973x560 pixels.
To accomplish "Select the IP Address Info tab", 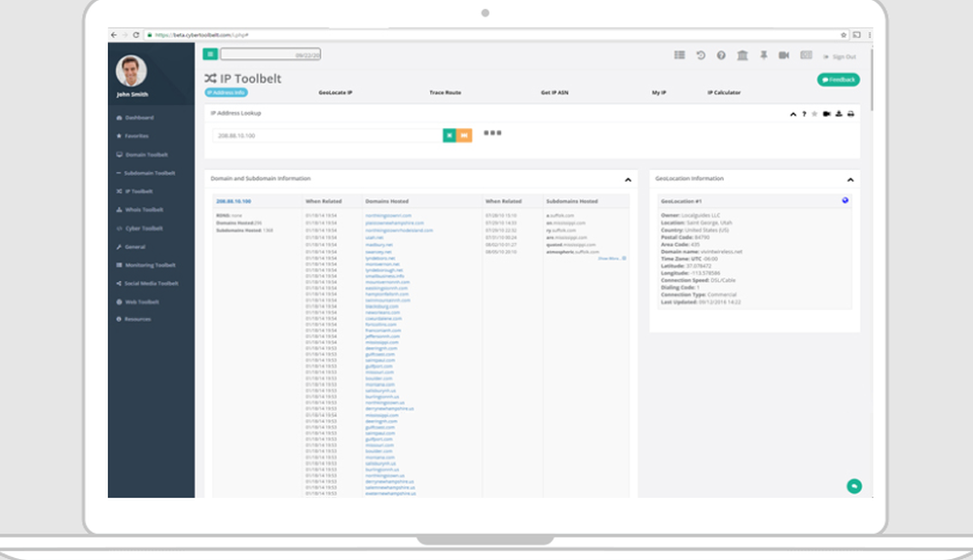I will 226,92.
